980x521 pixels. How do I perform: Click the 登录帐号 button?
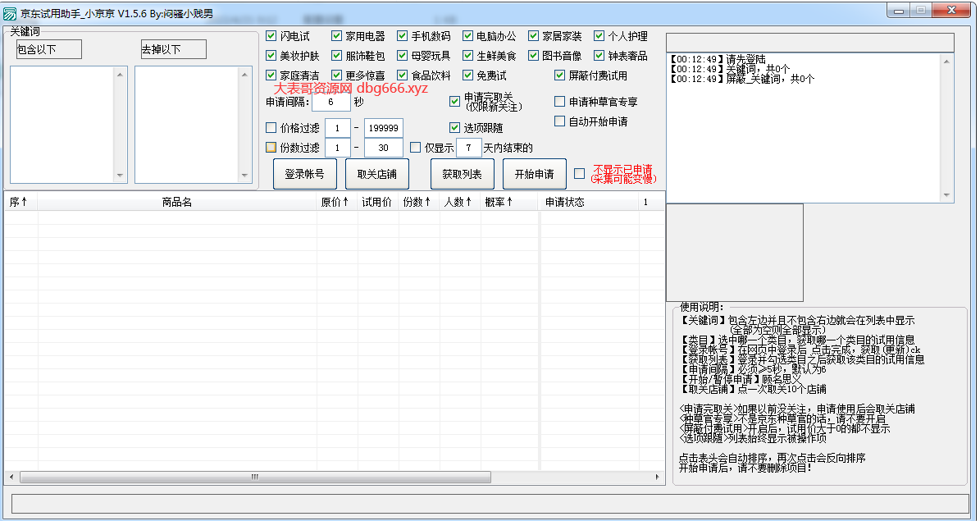(x=304, y=174)
